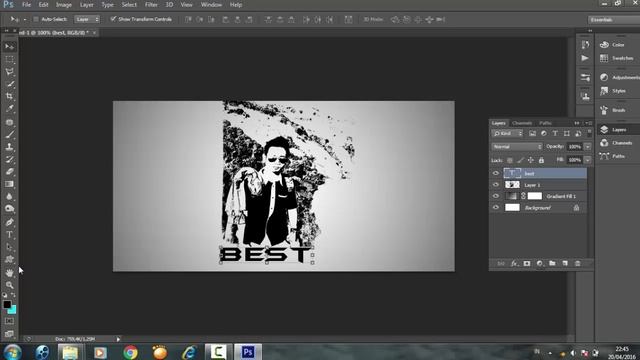Screen dimensions: 640x360
Task: Click the Add layer mask icon
Action: 527,264
